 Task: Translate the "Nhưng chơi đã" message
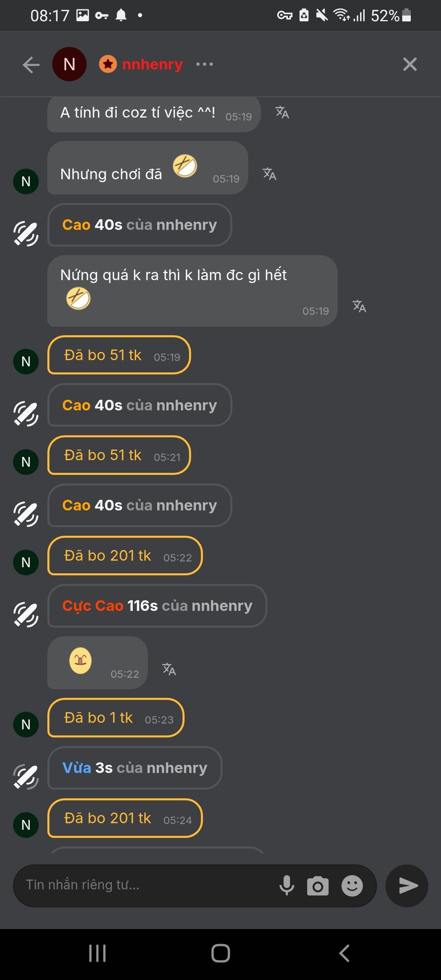(x=269, y=174)
